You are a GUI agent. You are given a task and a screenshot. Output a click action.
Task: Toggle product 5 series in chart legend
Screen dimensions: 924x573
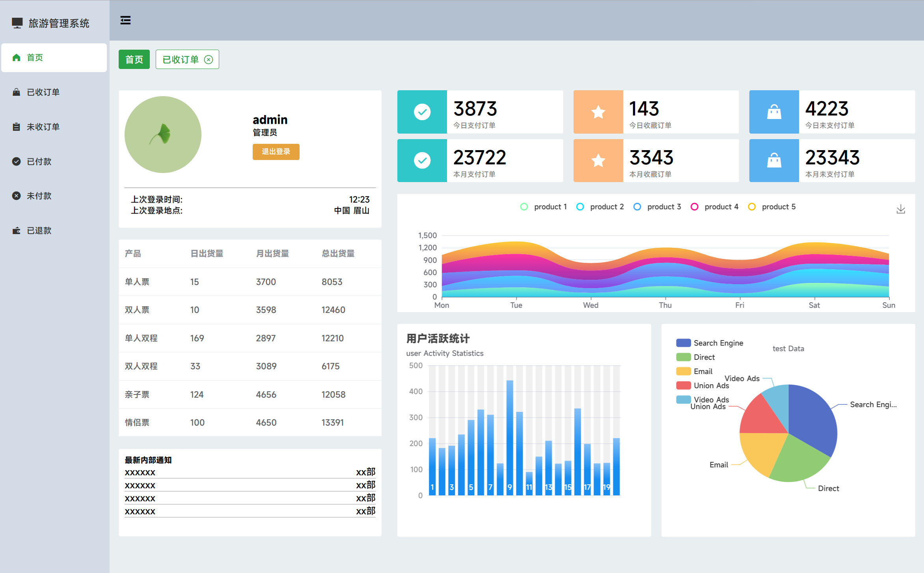(x=772, y=207)
